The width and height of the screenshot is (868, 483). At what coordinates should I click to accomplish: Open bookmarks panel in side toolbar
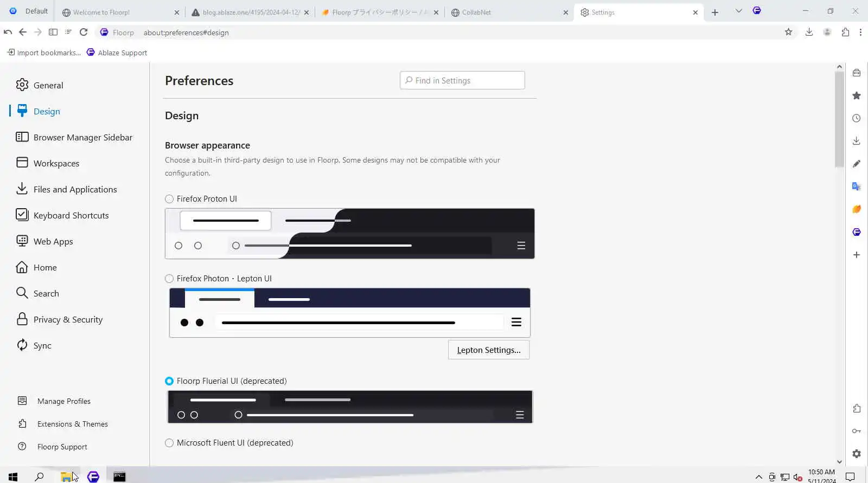pos(857,95)
